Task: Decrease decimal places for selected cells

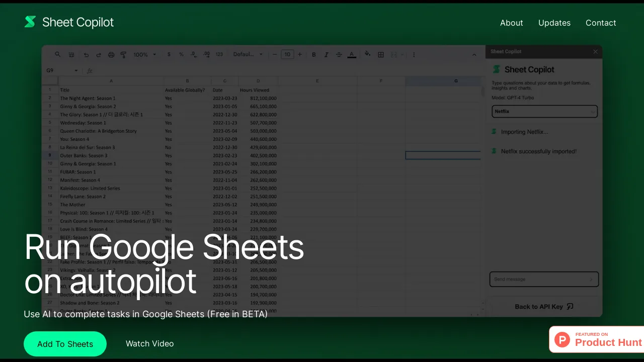Action: tap(193, 54)
